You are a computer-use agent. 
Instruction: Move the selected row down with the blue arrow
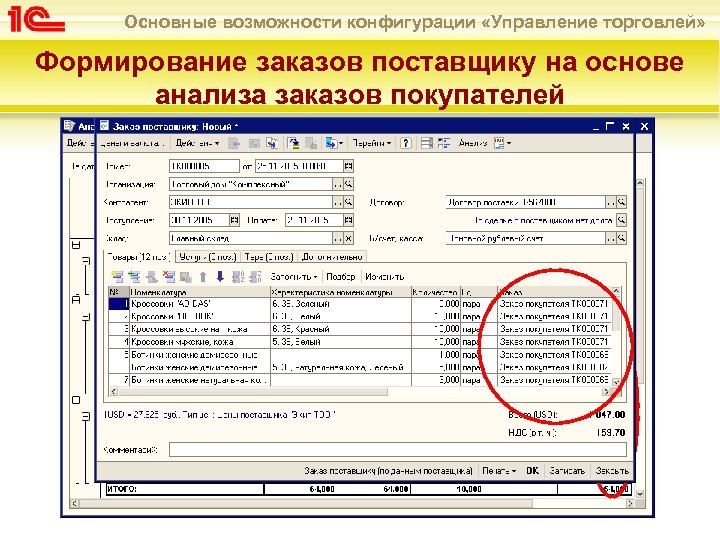point(220,277)
